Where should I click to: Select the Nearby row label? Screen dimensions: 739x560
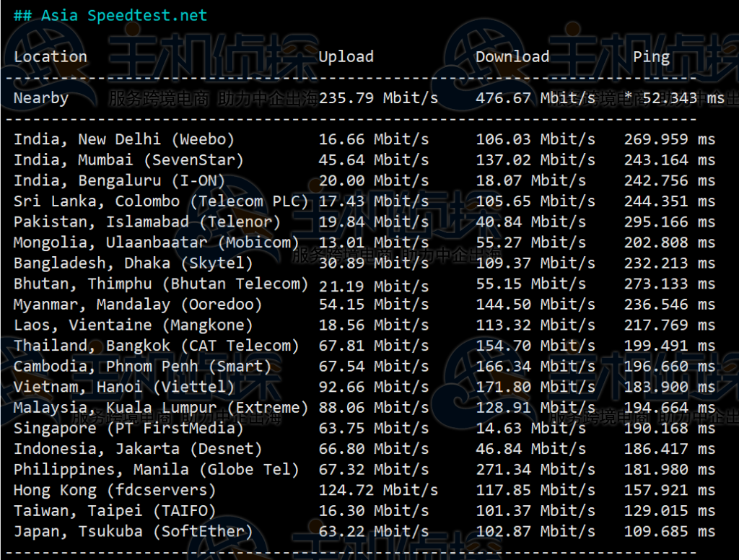[x=41, y=98]
